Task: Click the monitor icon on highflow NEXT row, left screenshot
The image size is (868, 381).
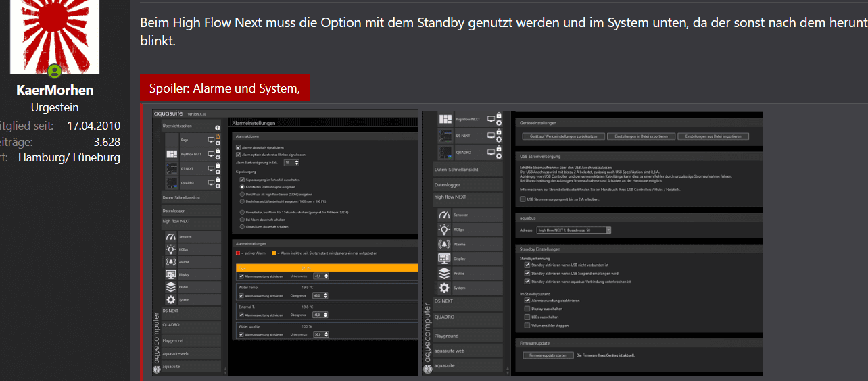Action: click(x=211, y=154)
